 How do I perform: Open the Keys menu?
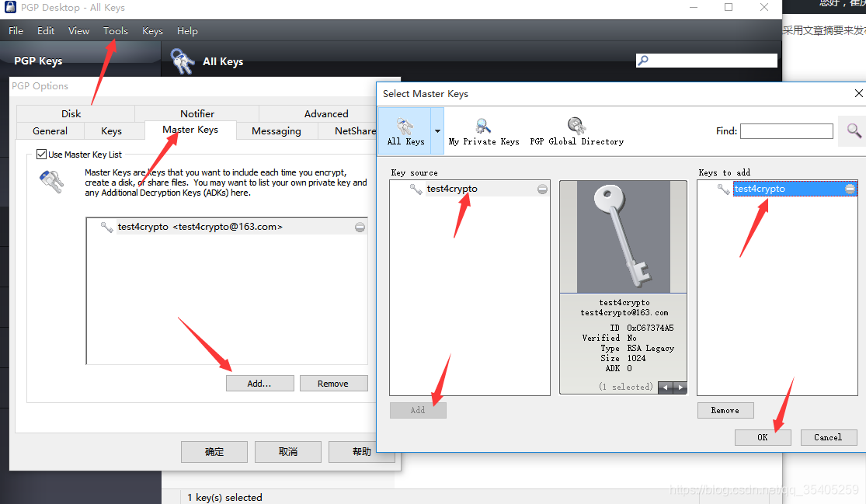click(152, 31)
